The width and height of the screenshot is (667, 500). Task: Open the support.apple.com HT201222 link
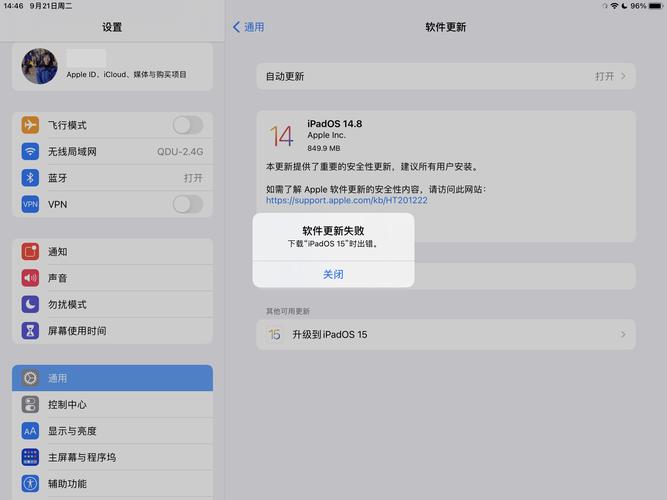[347, 200]
